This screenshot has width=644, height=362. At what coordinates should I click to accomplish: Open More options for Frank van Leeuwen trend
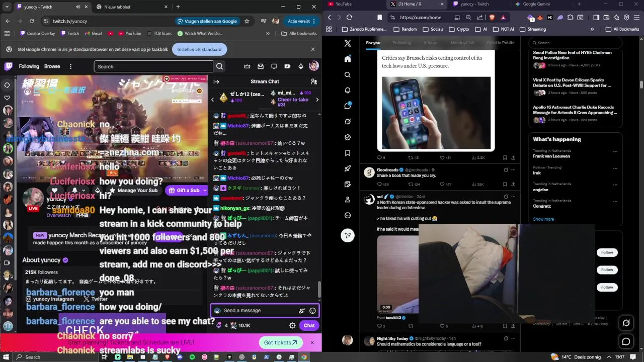pyautogui.click(x=615, y=152)
